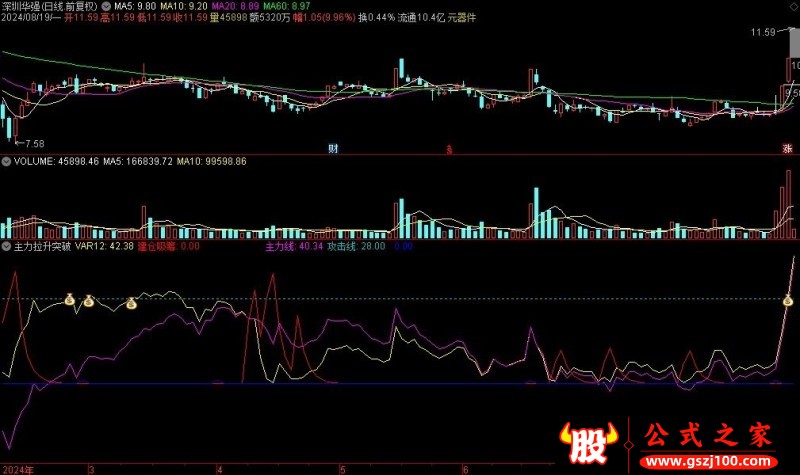This screenshot has width=800, height=475.
Task: Select the MA10: 9.20 label
Action: (x=184, y=7)
